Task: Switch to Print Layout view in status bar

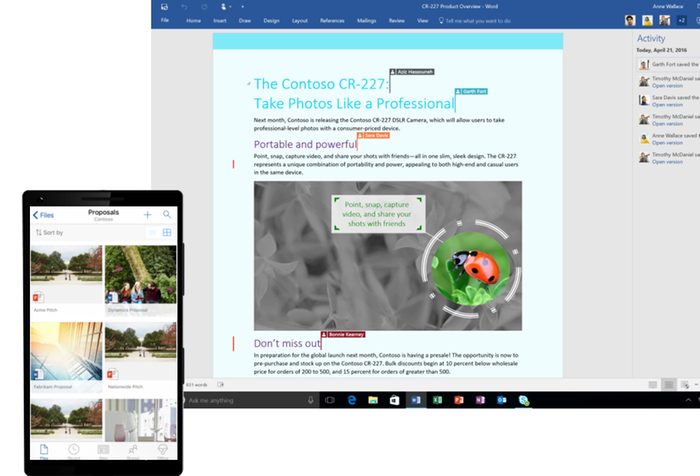Action: pyautogui.click(x=669, y=384)
